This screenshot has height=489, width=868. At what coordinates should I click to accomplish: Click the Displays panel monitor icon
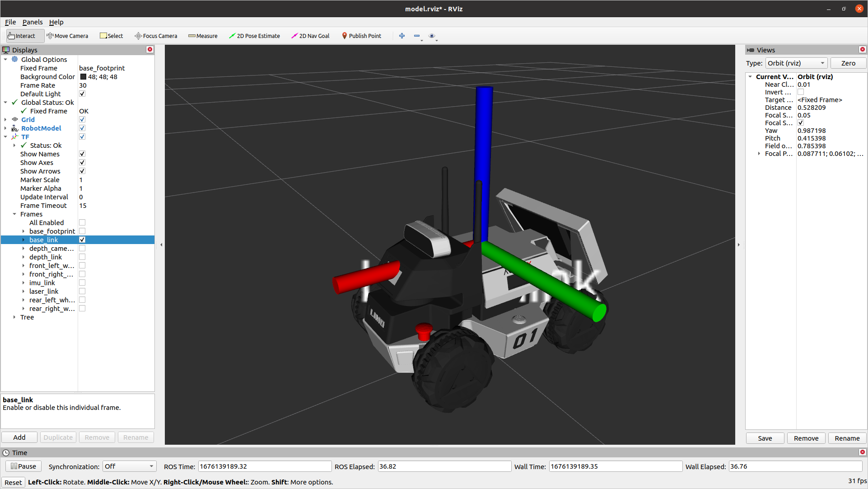coord(6,50)
